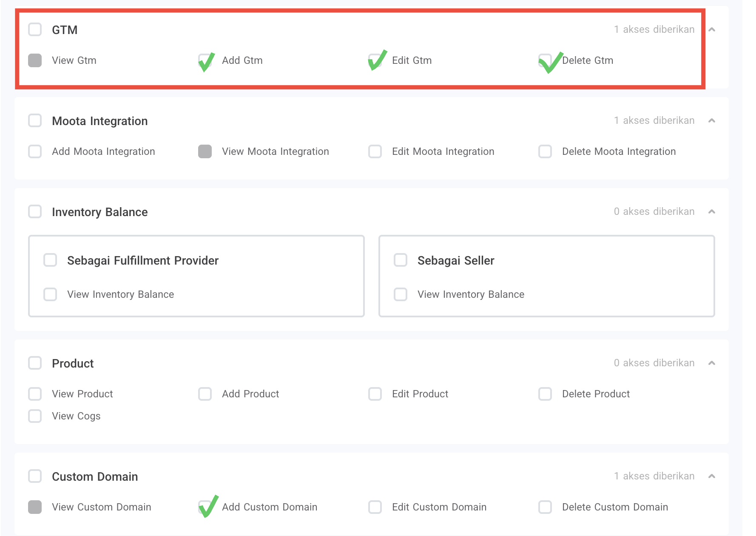Viewport: 756px width, 536px height.
Task: Tick the Add Gtm checkbox
Action: click(205, 60)
